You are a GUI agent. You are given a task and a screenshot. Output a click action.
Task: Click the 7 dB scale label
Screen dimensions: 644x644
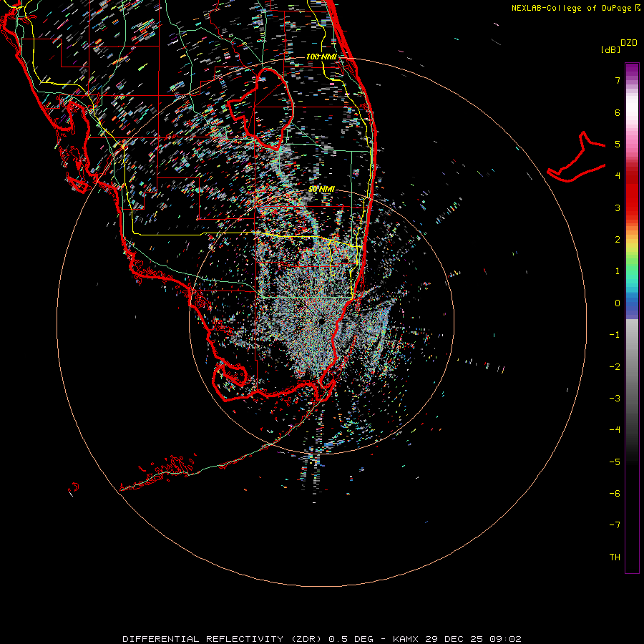[618, 80]
